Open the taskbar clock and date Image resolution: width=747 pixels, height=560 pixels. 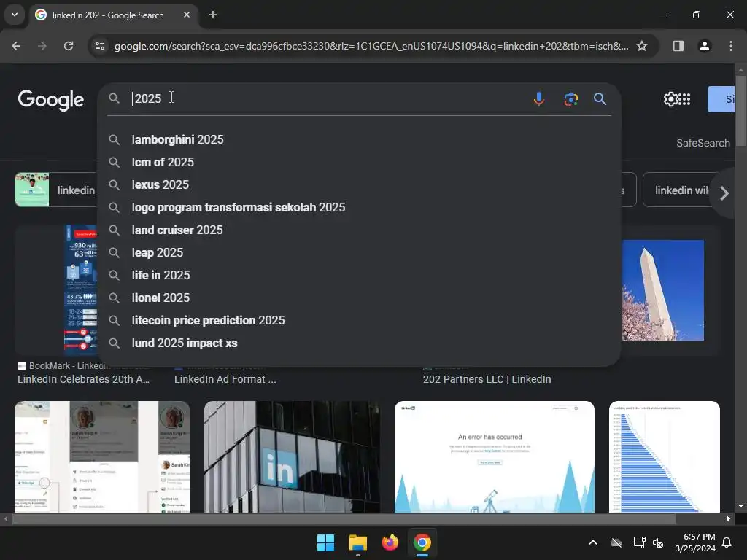coord(695,542)
